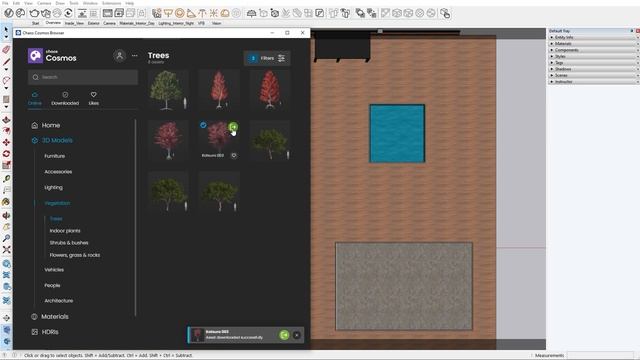This screenshot has width=640, height=360.
Task: Select the first green tree thumbnail
Action: point(168,91)
